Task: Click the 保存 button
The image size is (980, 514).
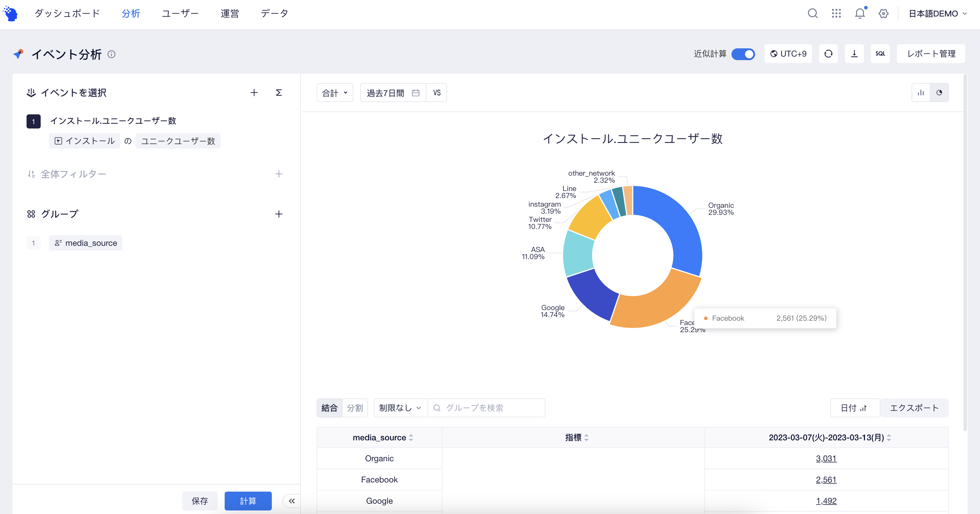Action: (200, 501)
